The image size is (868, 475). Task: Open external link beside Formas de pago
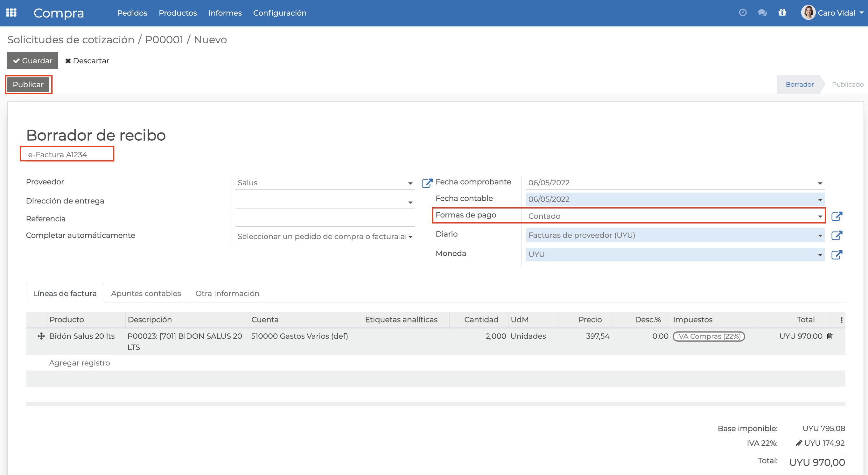point(837,216)
